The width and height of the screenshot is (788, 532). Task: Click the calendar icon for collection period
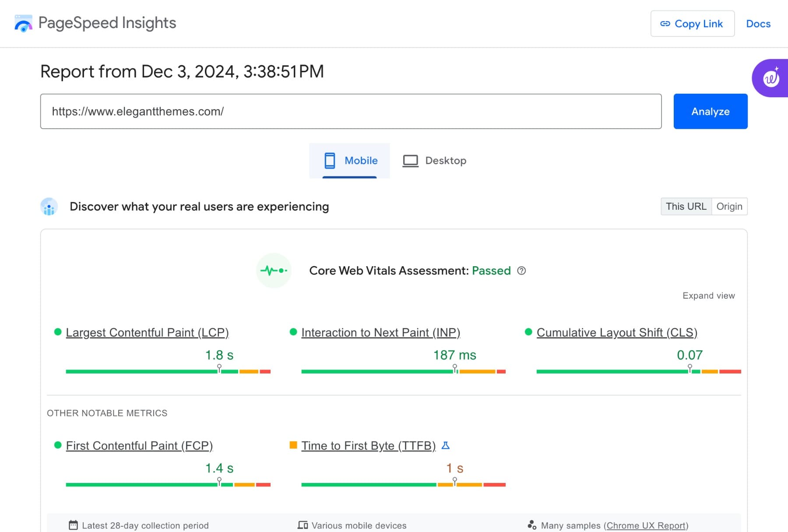pos(73,525)
